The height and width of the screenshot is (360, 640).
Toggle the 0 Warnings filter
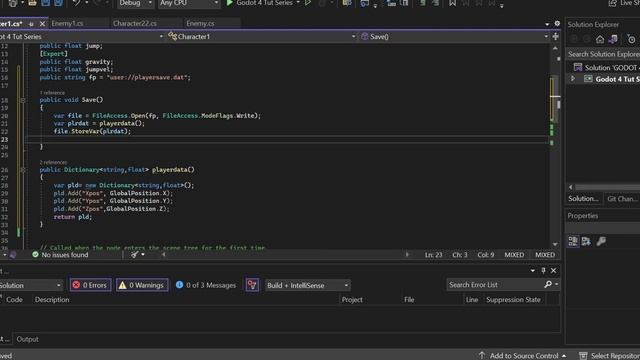pos(142,285)
